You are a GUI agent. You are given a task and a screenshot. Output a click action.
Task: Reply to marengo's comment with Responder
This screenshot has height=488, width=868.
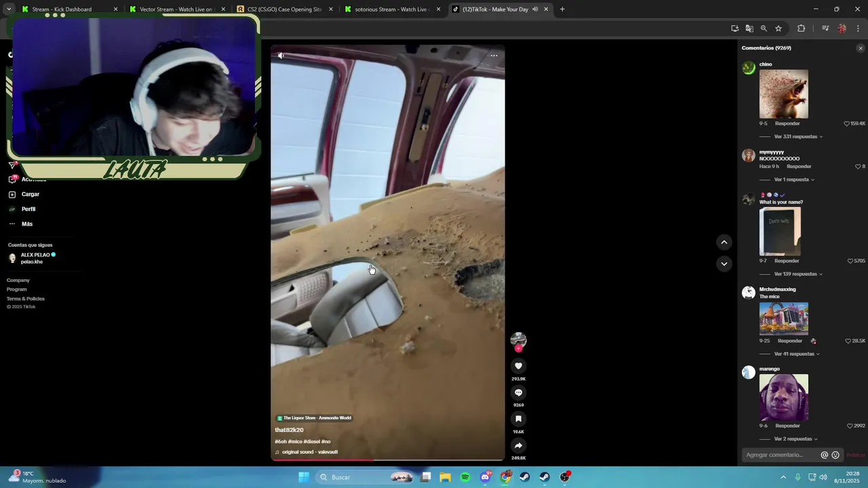787,426
